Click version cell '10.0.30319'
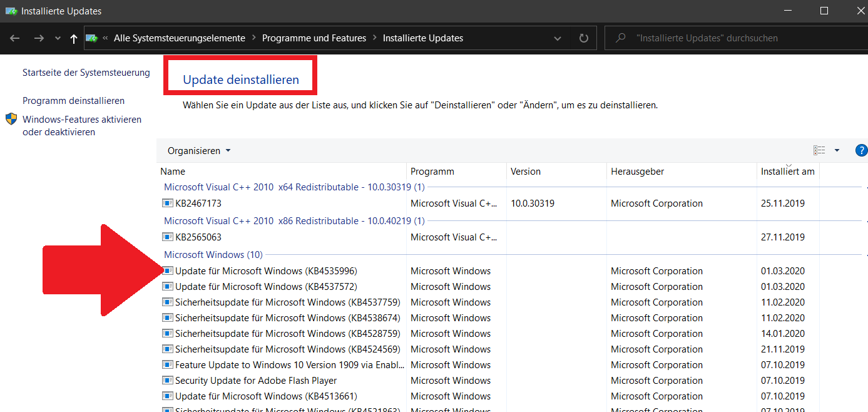This screenshot has height=412, width=868. [533, 203]
